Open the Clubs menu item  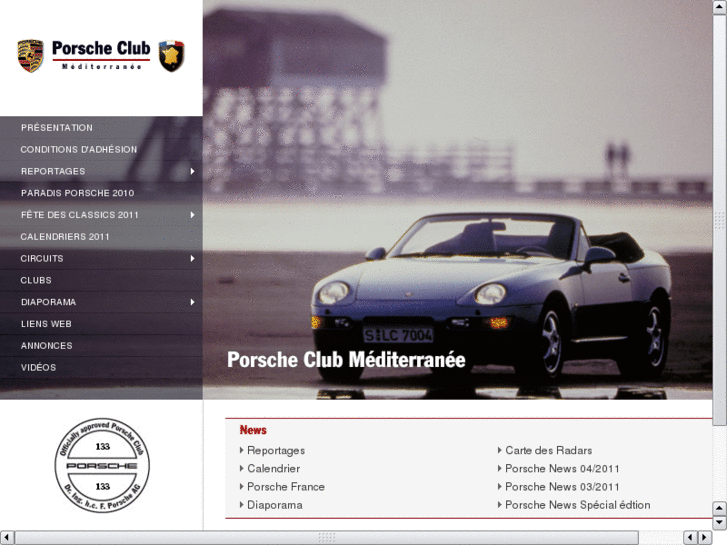[36, 280]
